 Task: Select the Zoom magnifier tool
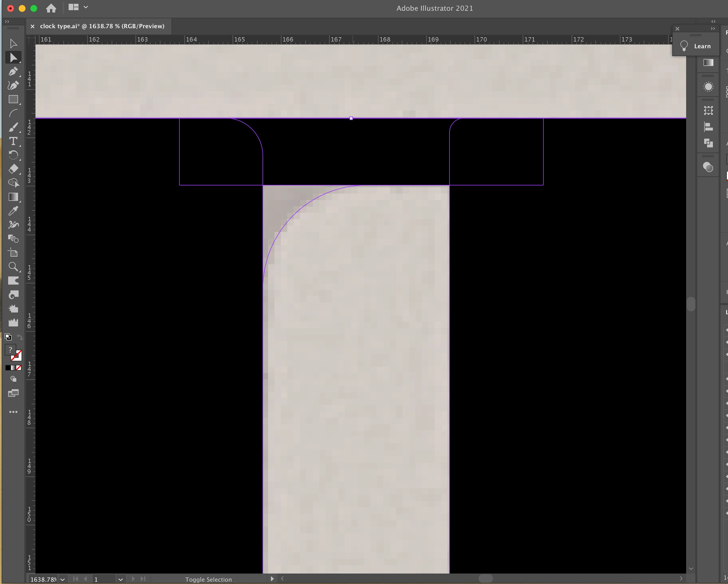click(13, 267)
